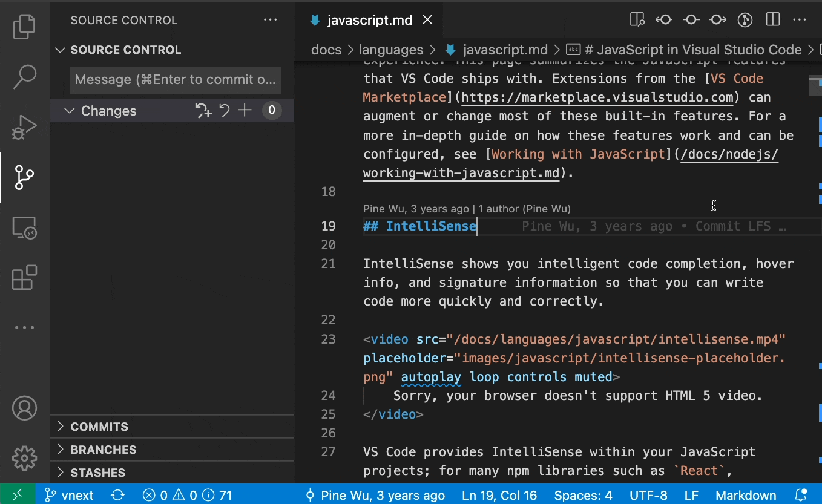The image size is (822, 504).
Task: Jump to the next change in the editor toolbar
Action: pos(717,19)
